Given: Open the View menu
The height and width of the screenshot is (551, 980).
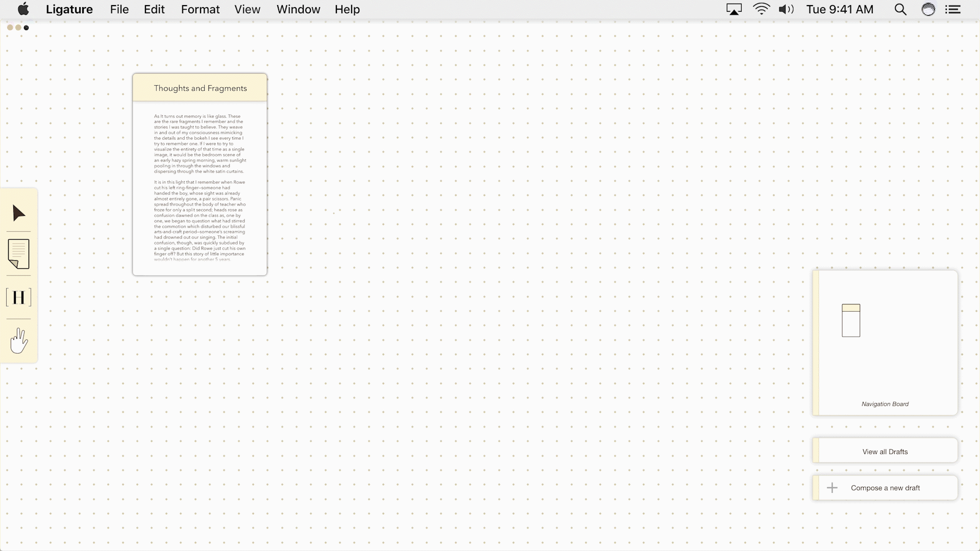Looking at the screenshot, I should pyautogui.click(x=248, y=9).
